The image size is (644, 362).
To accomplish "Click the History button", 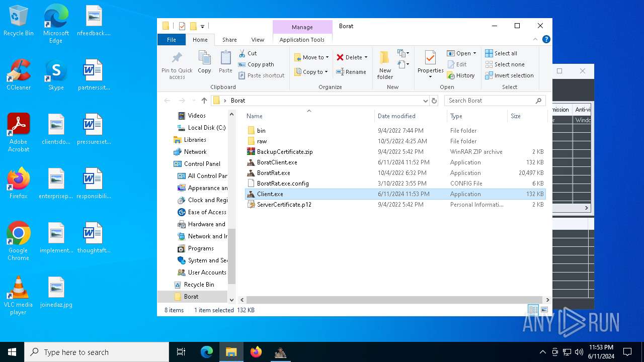I will [x=461, y=75].
